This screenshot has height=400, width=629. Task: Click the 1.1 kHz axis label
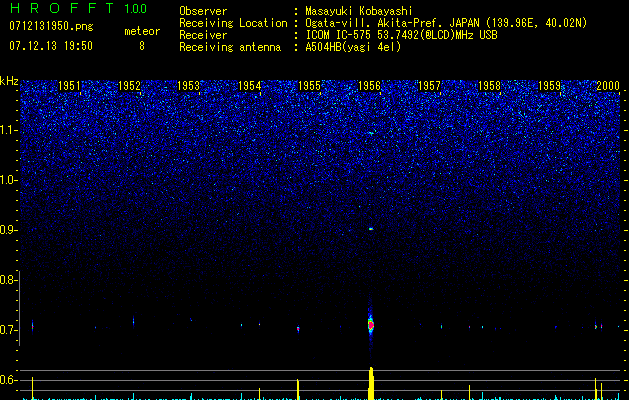point(8,130)
